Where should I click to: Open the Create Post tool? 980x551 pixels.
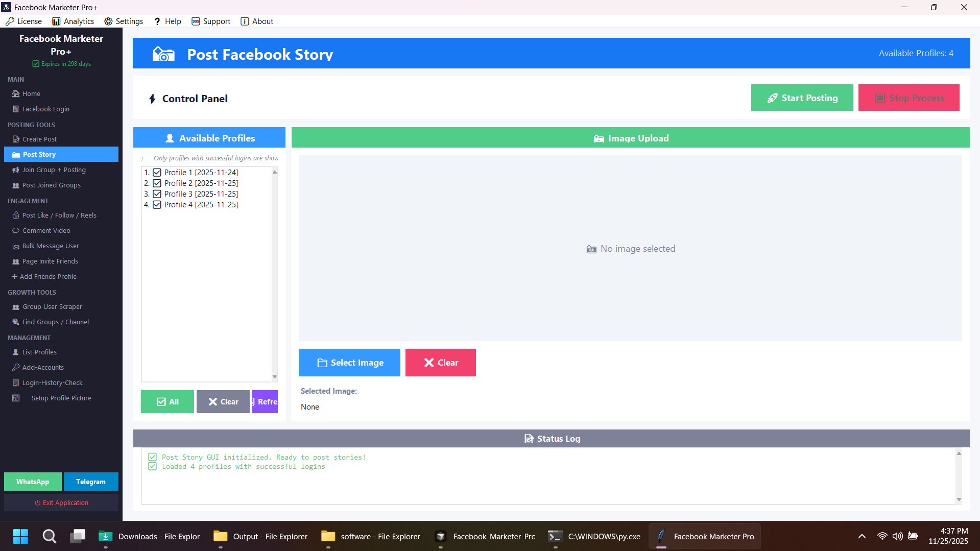[39, 139]
